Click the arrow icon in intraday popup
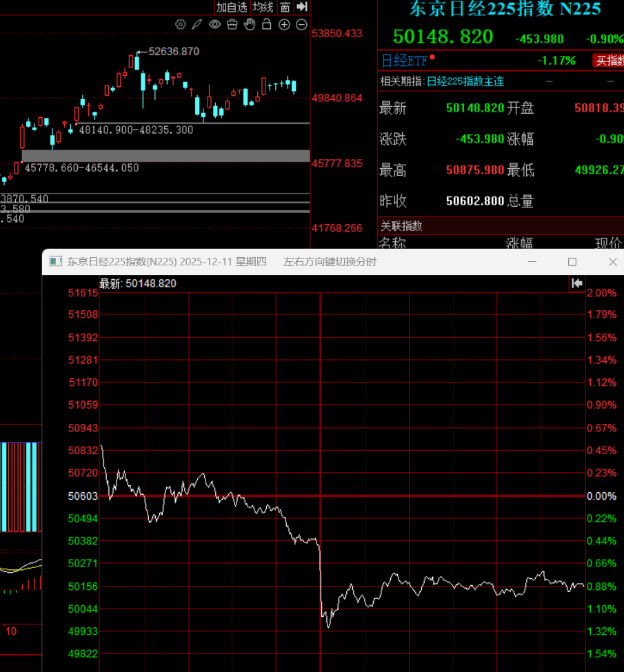The height and width of the screenshot is (672, 624). click(x=576, y=283)
